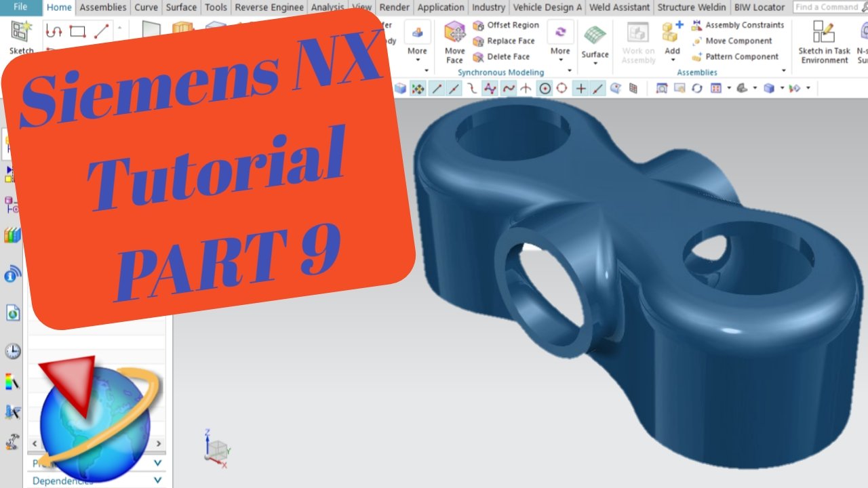Switch to the Assemblies tab

pos(103,7)
